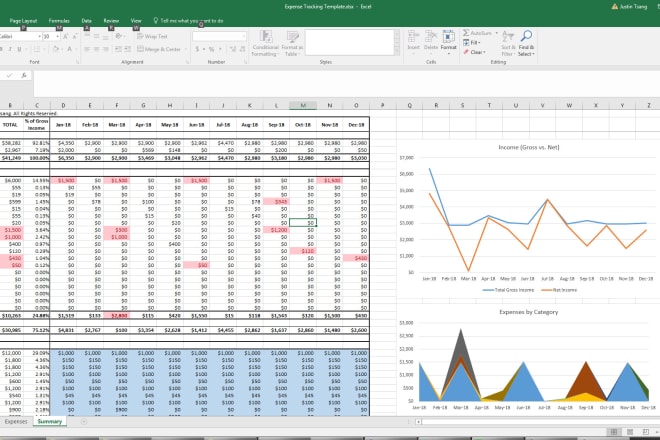Increase decimal places
The height and width of the screenshot is (440, 660).
pos(233,49)
